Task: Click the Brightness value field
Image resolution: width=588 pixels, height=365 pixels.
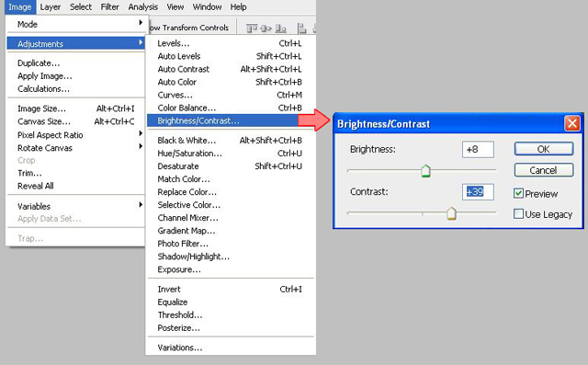Action: pos(478,149)
